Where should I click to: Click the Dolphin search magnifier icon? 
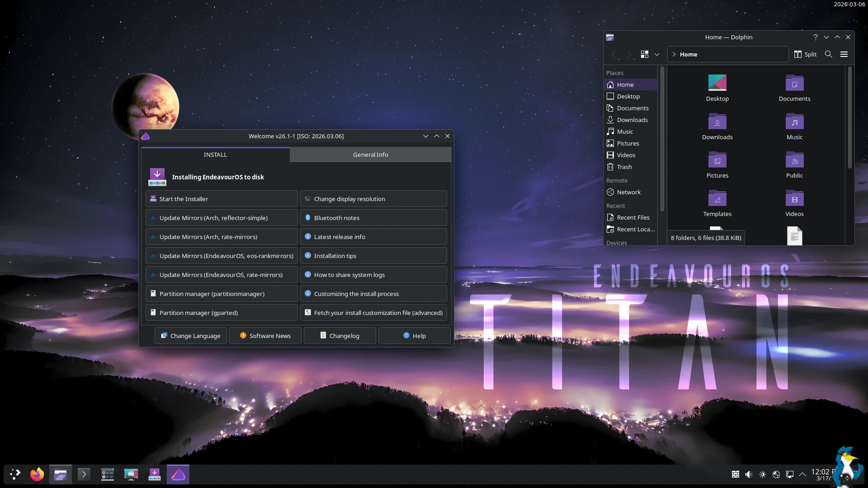(828, 54)
